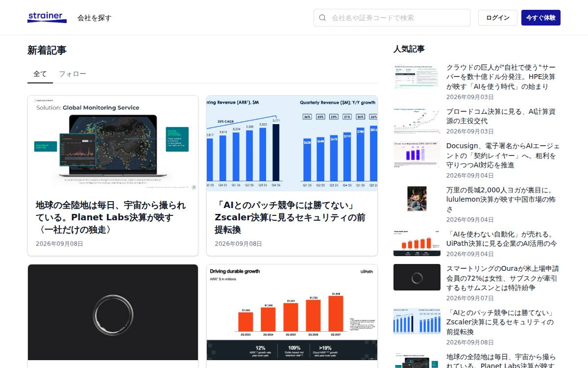The height and width of the screenshot is (368, 588).
Task: Click the 今すぐ体験 button
Action: pos(541,18)
